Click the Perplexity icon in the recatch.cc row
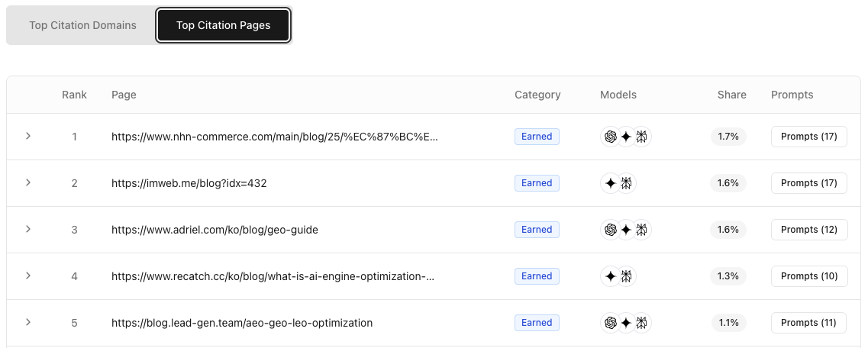The image size is (868, 348). tap(626, 276)
